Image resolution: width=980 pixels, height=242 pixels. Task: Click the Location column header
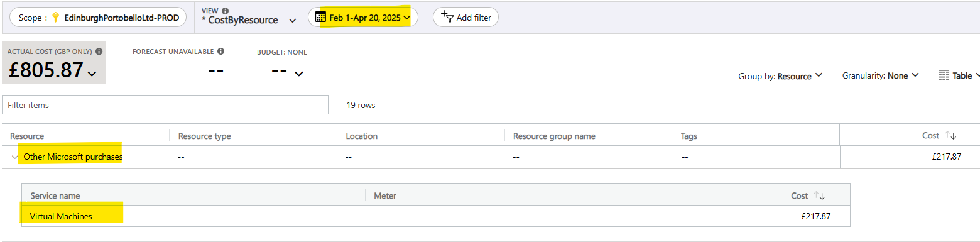[x=361, y=136]
